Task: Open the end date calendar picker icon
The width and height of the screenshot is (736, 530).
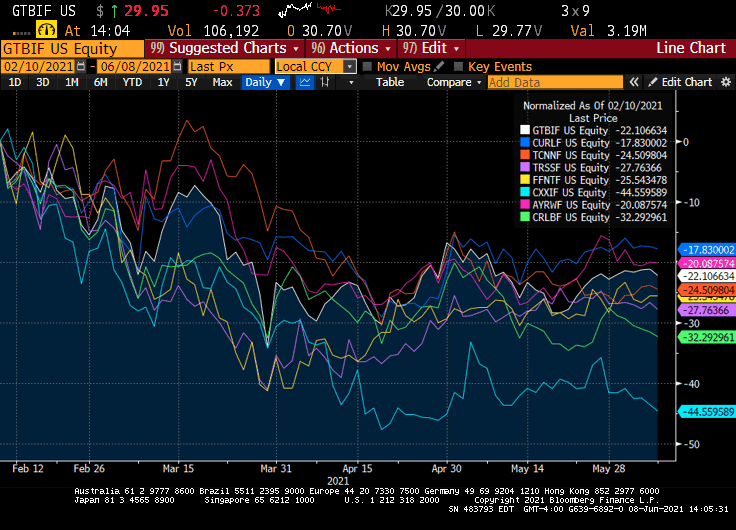Action: tap(177, 67)
